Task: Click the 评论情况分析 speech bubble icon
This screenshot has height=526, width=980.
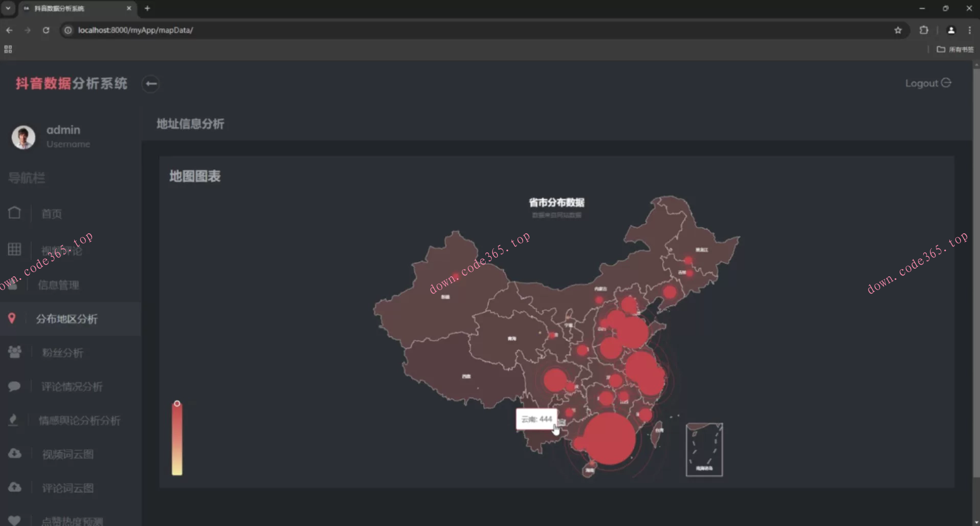Action: [x=14, y=386]
